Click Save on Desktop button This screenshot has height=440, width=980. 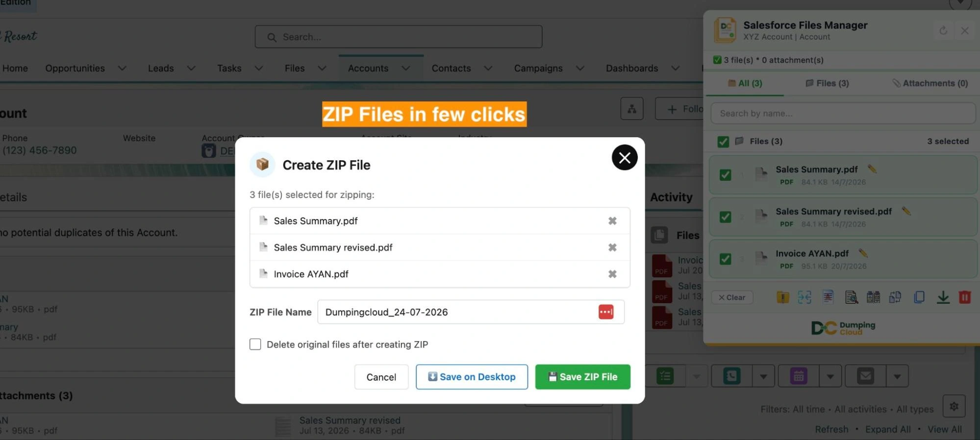tap(472, 377)
